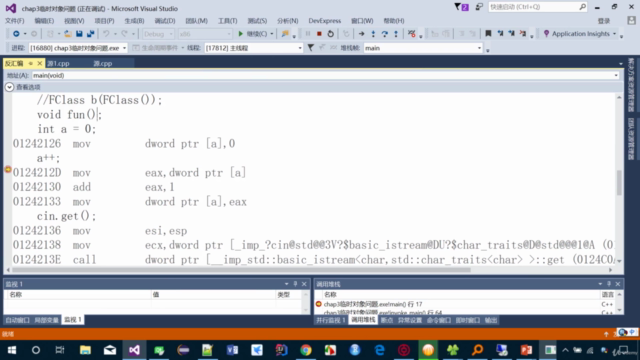Click the Step Out icon
This screenshot has height=360, width=640.
click(x=396, y=34)
